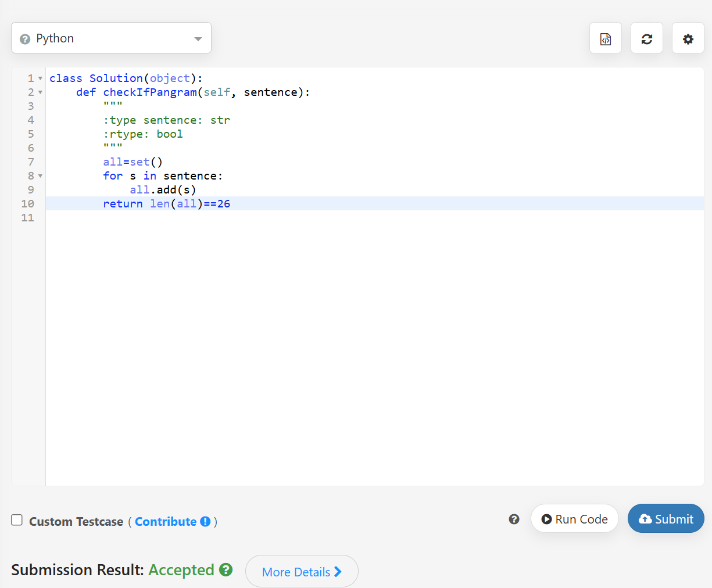712x588 pixels.
Task: Click the 'Submission Result:' label
Action: coord(77,570)
